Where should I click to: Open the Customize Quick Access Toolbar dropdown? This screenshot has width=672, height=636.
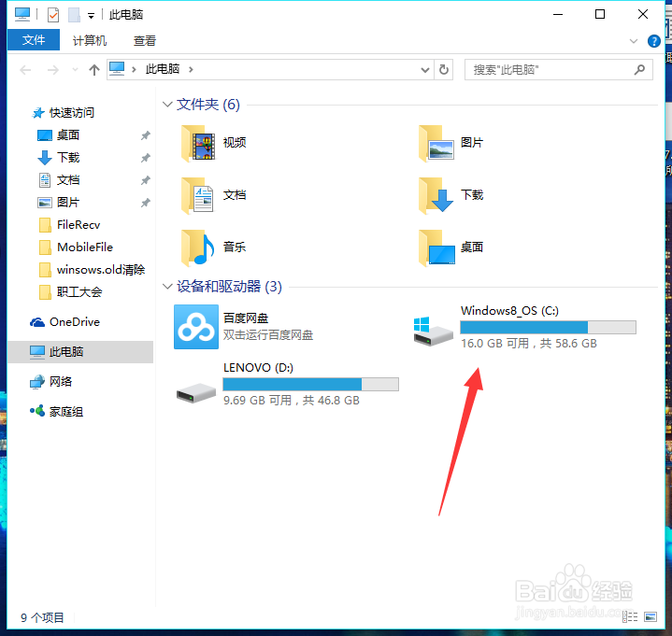pos(91,16)
